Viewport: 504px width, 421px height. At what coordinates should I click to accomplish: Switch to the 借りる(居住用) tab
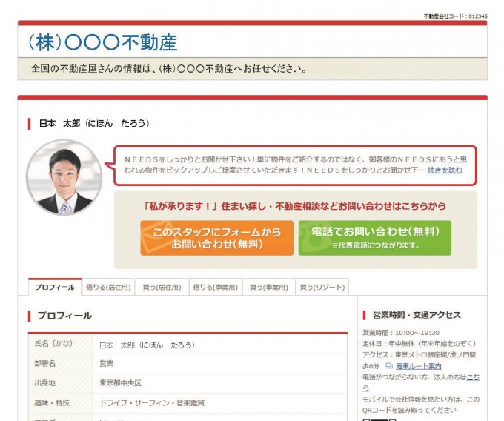pos(108,287)
